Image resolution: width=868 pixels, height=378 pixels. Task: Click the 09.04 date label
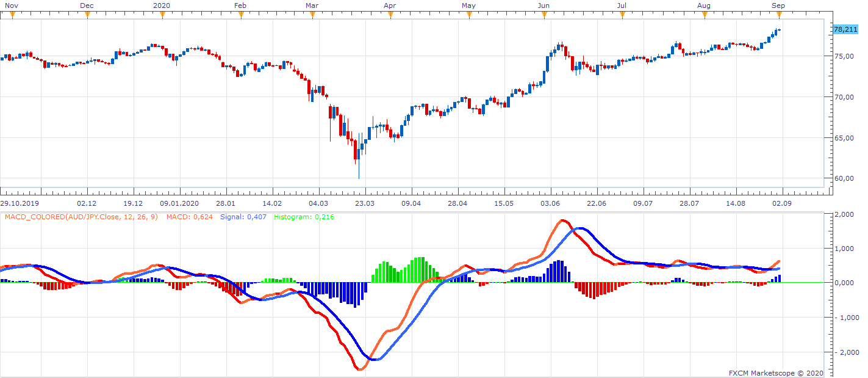coord(411,204)
